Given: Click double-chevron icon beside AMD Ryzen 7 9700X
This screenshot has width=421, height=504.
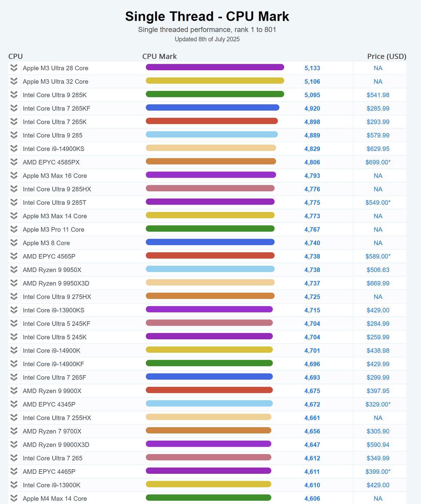Looking at the screenshot, I should [x=14, y=431].
